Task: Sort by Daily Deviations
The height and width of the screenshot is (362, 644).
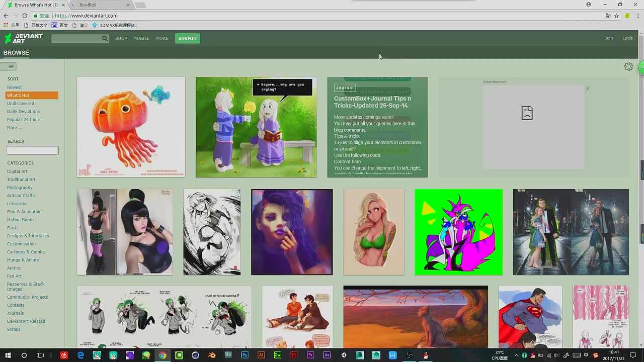Action: 23,112
